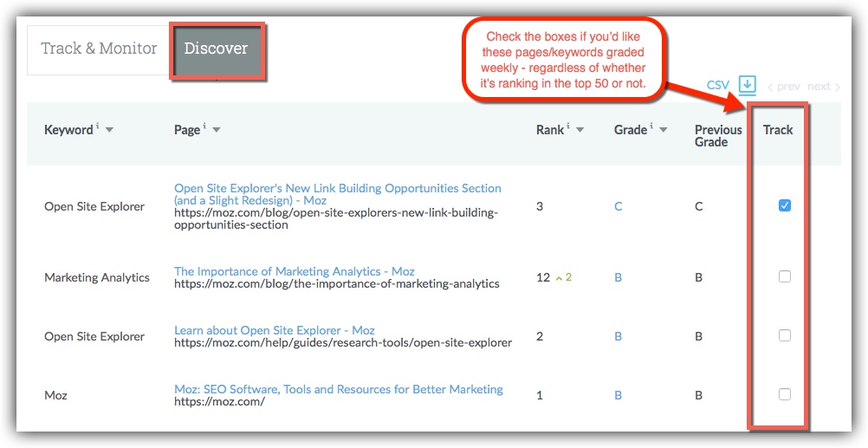The image size is (868, 448).
Task: Click the Grade column info icon
Action: tap(652, 127)
